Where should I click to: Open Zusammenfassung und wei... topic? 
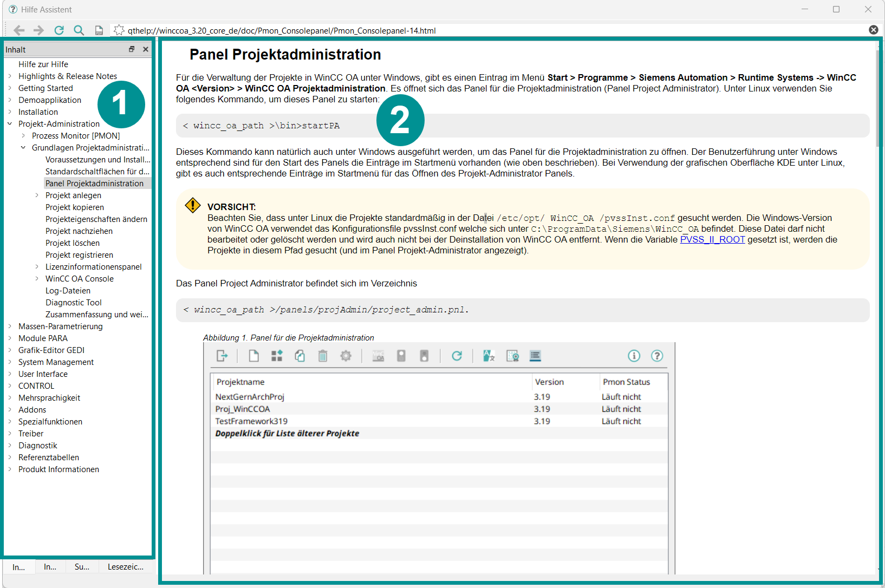(97, 315)
